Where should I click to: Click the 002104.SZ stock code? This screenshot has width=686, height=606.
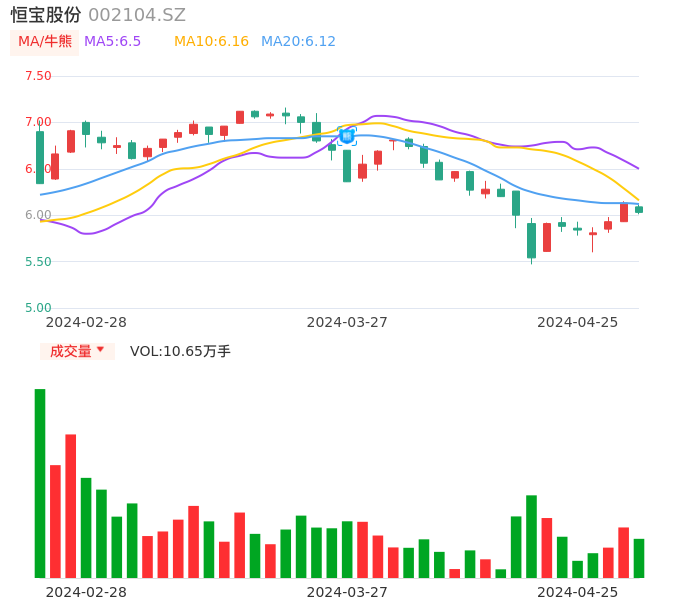[x=137, y=15]
